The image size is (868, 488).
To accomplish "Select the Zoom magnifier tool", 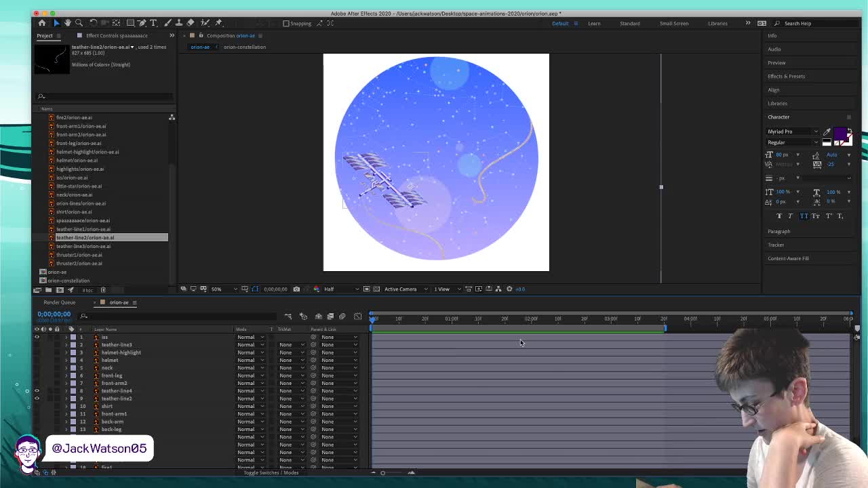I will click(79, 23).
